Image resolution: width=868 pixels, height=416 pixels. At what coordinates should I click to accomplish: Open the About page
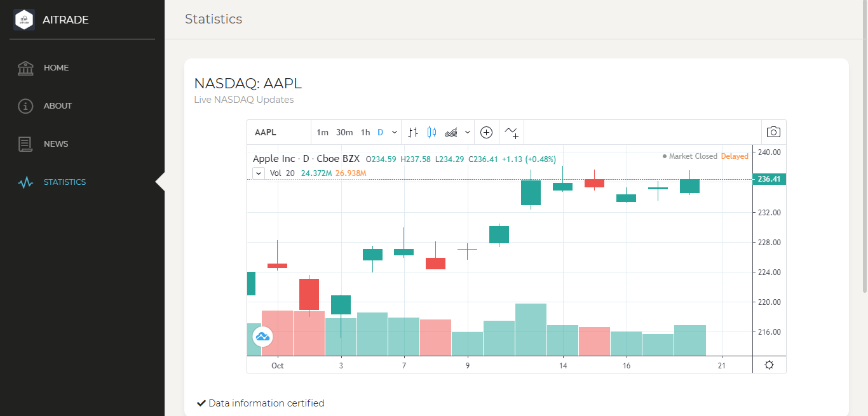pyautogui.click(x=57, y=106)
